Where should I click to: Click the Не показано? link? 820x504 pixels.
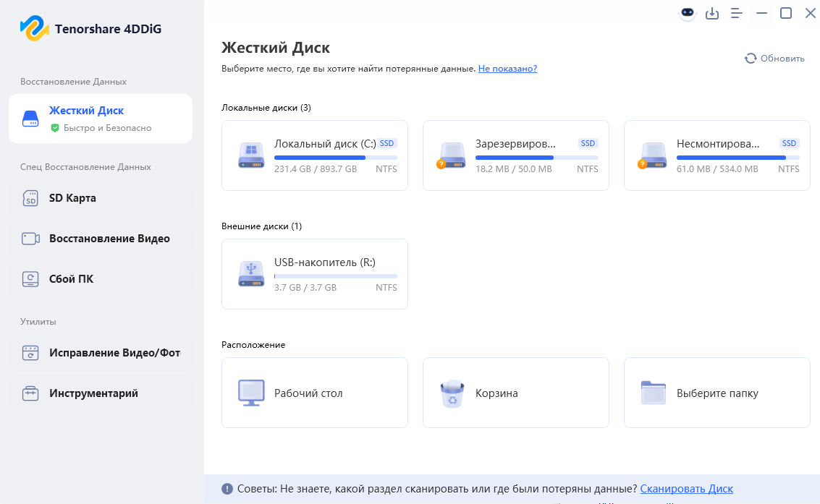[x=507, y=68]
